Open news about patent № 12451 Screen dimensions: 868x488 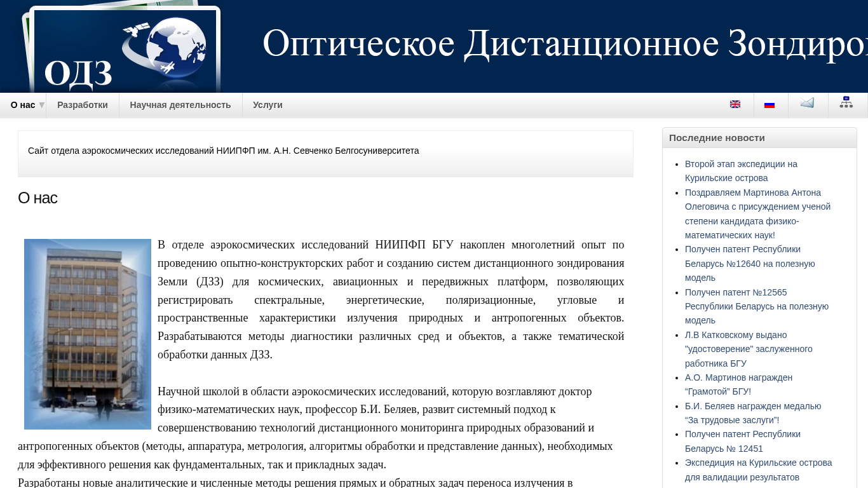(743, 441)
